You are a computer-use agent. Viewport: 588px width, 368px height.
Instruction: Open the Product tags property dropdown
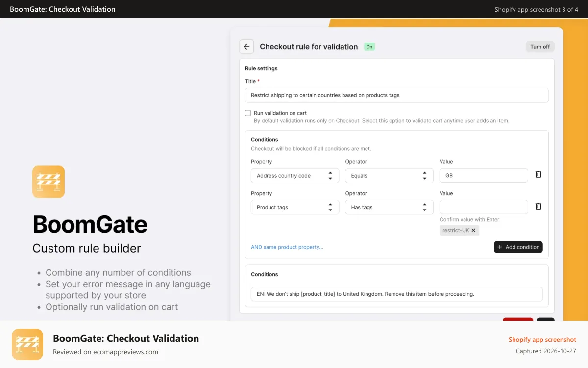(295, 207)
